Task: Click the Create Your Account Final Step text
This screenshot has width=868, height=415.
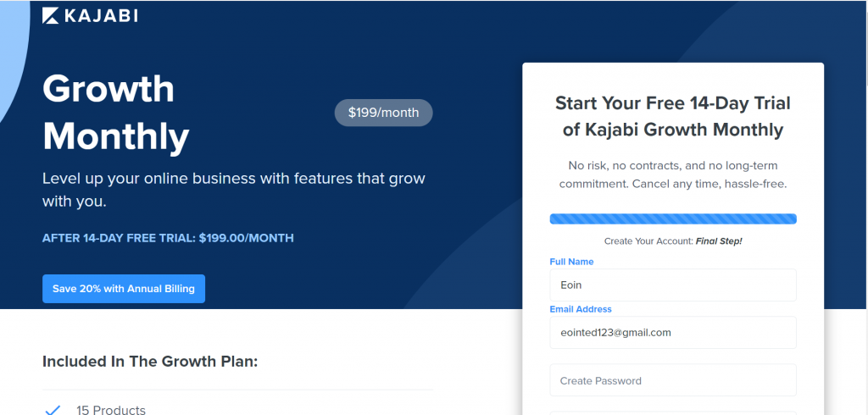Action: tap(673, 241)
